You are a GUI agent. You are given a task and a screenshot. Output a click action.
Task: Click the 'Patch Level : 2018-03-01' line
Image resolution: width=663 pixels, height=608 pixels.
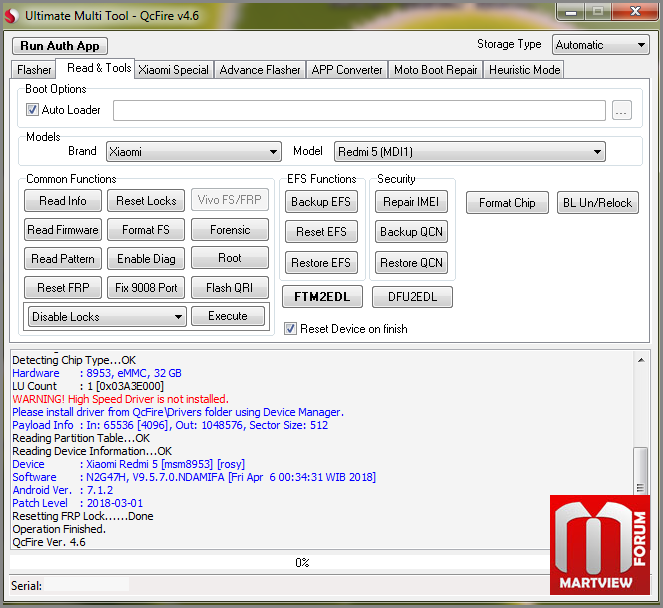[x=77, y=503]
